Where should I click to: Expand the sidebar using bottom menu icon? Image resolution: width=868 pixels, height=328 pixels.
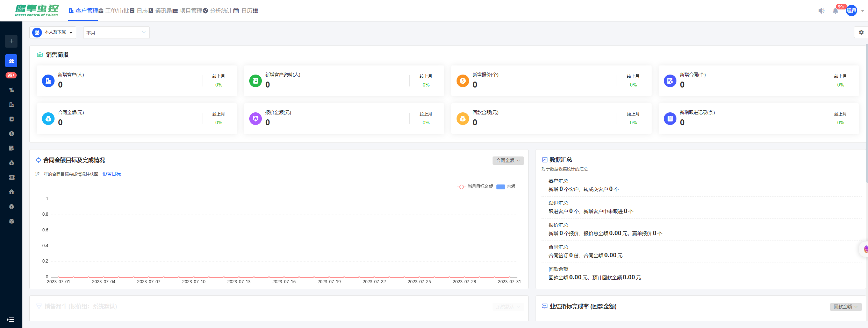point(11,320)
